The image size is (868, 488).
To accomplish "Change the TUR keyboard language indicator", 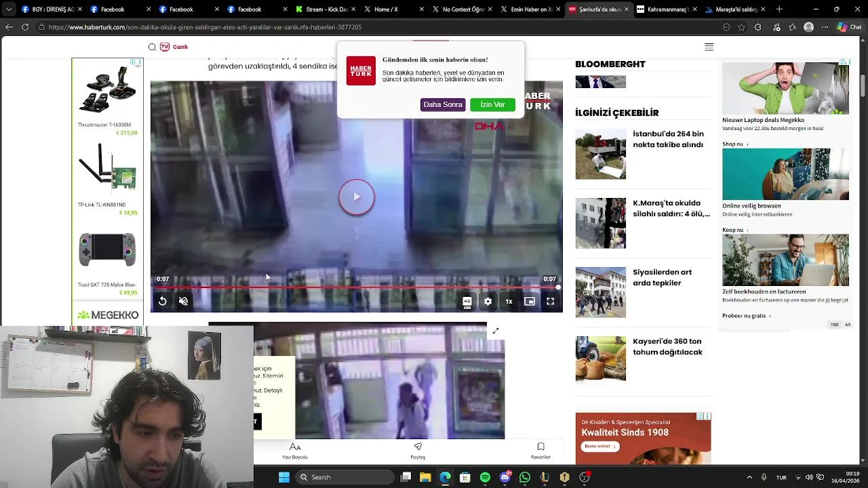I will pyautogui.click(x=781, y=477).
